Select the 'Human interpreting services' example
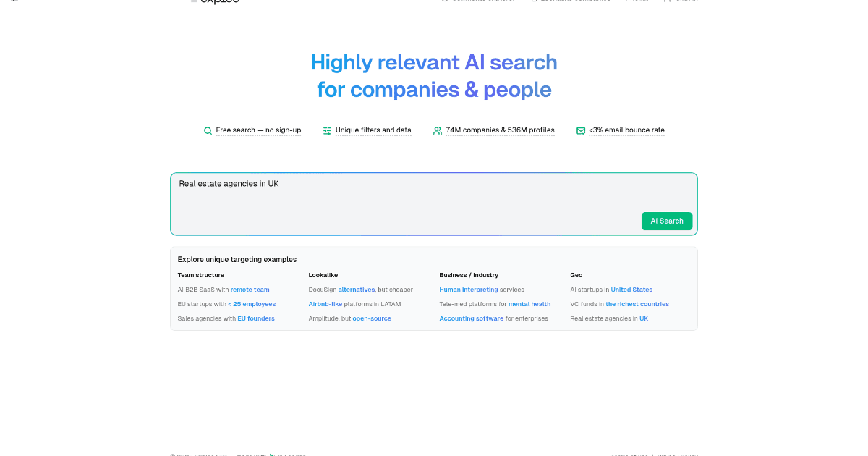Viewport: 868px width, 456px height. (481, 290)
